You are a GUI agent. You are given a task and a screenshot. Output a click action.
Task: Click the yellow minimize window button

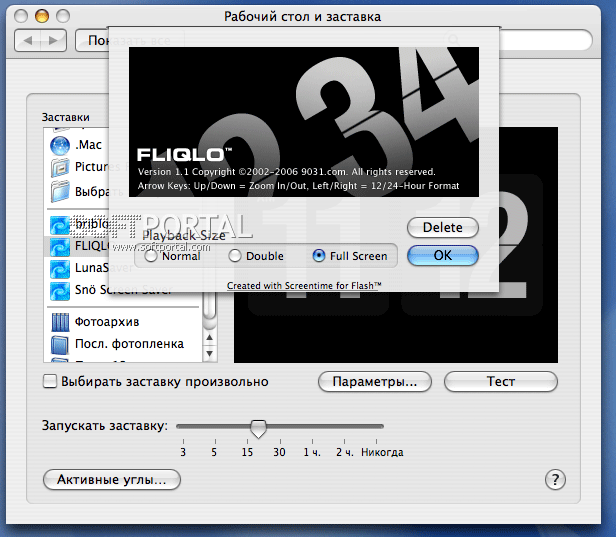point(42,16)
